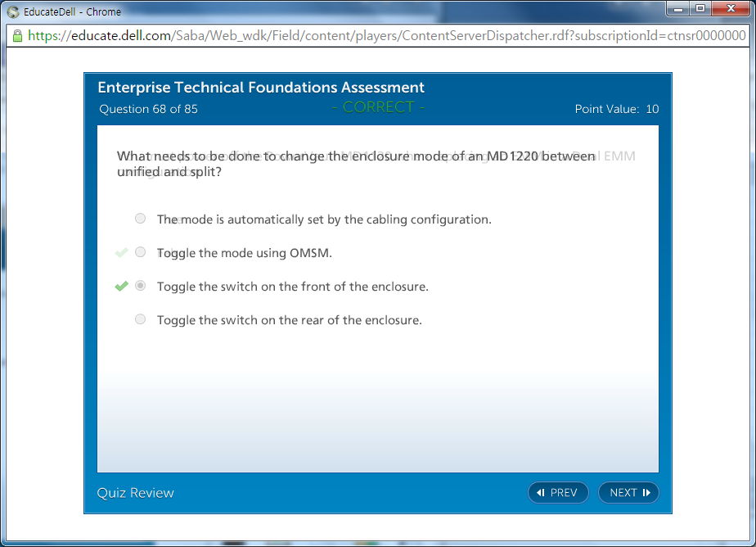
Task: Click the Chrome icon in the title bar
Action: [x=12, y=12]
